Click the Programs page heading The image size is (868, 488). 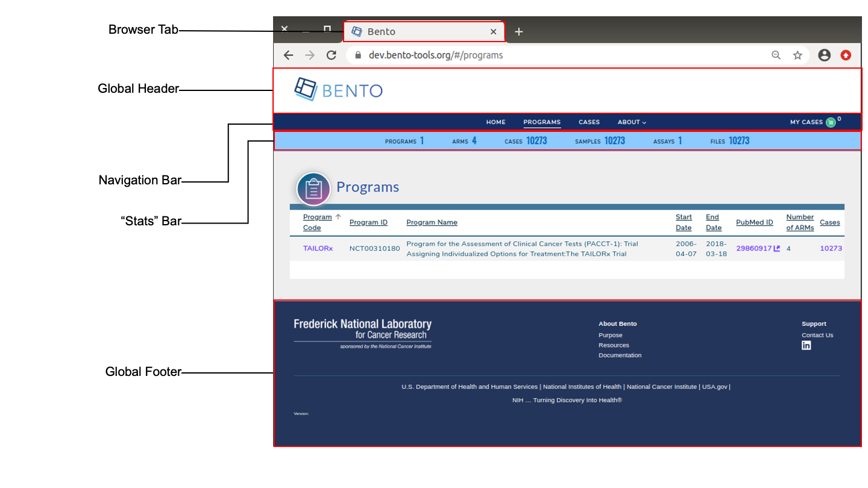point(368,187)
